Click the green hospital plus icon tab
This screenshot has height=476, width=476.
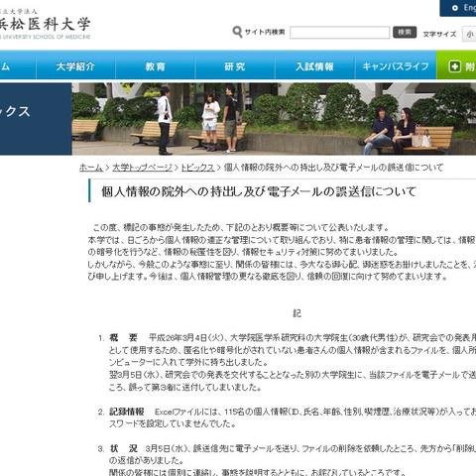456,65
